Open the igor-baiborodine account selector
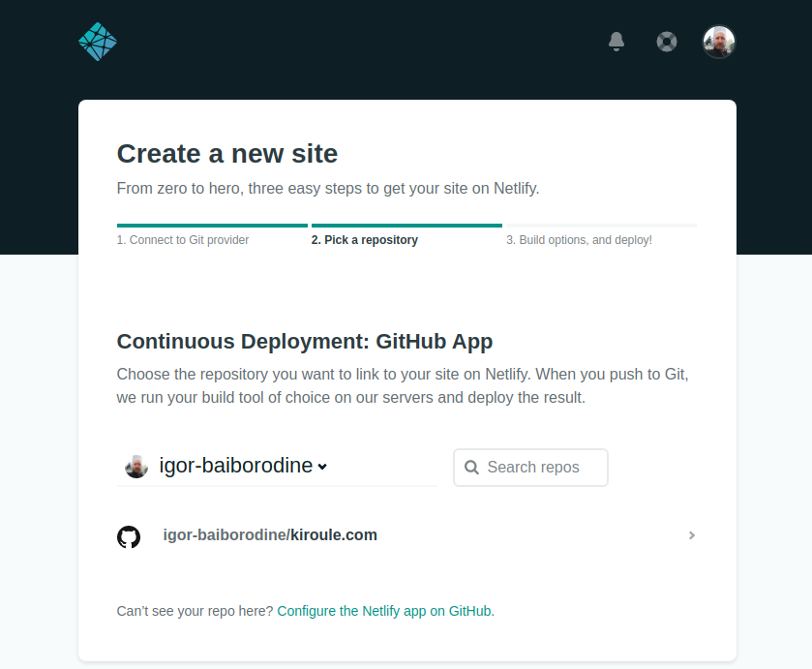Viewport: 812px width, 669px height. point(277,466)
